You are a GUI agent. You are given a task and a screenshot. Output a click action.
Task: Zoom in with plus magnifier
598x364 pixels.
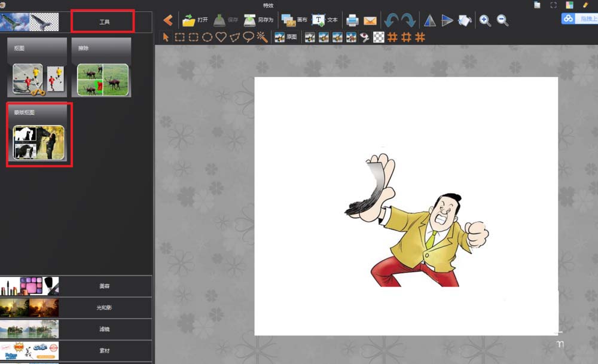485,20
